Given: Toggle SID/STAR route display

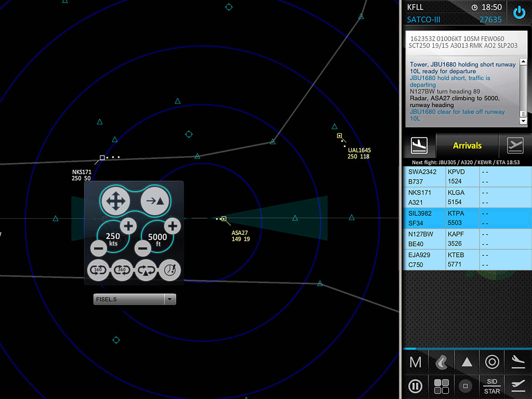Looking at the screenshot, I should [492, 386].
